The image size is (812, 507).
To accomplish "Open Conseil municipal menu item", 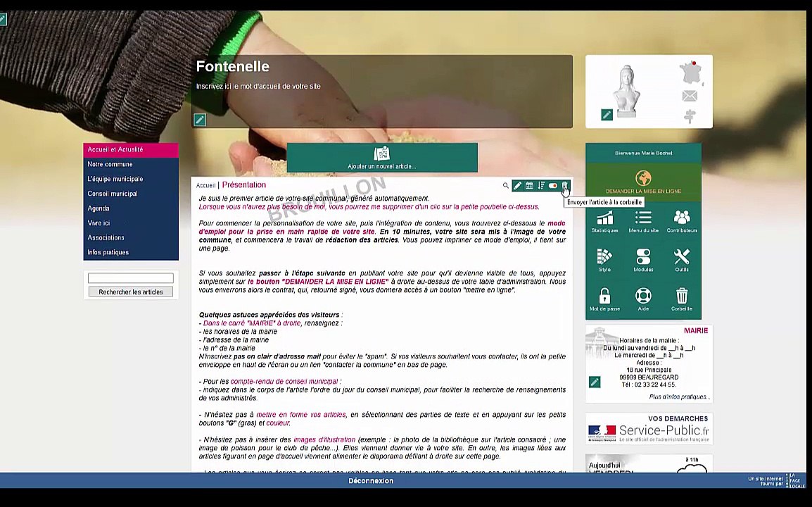I will [x=131, y=194].
